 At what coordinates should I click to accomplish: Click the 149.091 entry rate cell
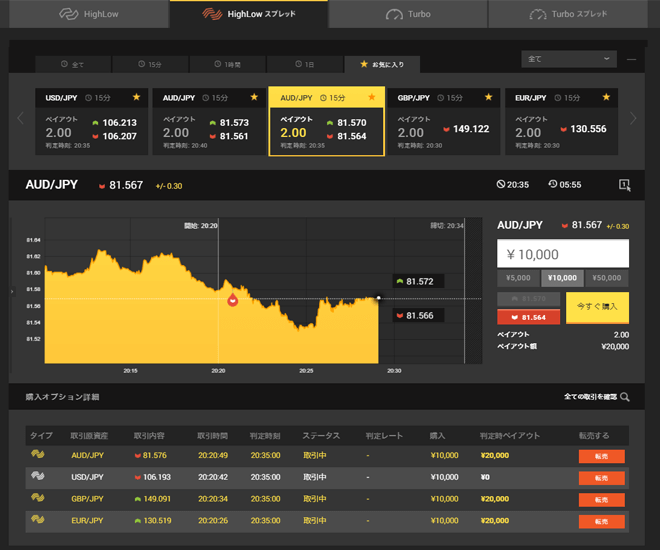[x=152, y=499]
